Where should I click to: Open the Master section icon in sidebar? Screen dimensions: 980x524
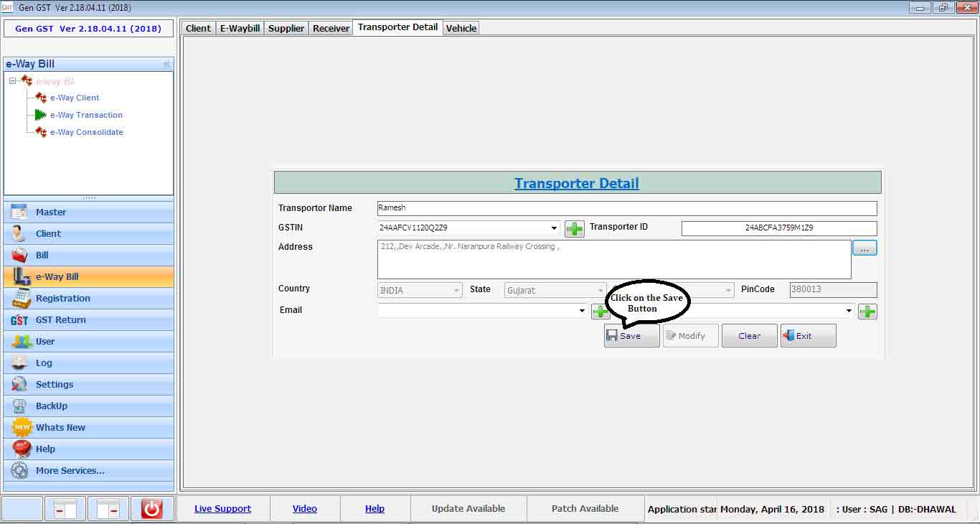tap(19, 212)
